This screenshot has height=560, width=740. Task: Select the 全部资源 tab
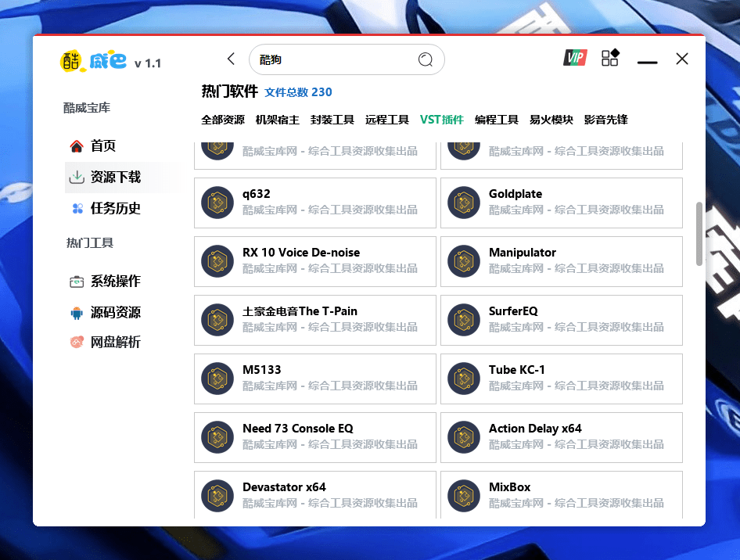point(223,120)
